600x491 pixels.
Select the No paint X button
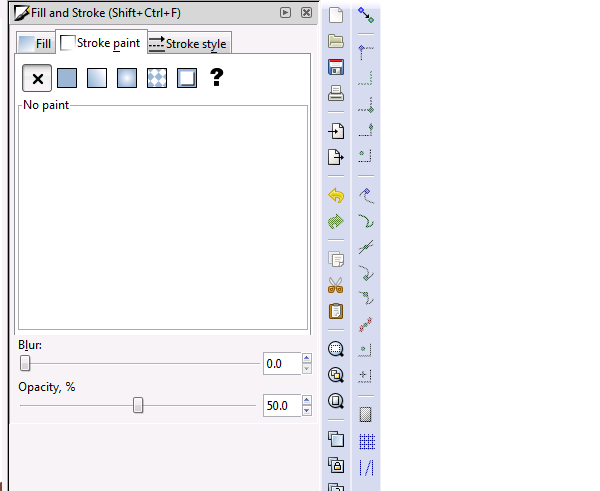(x=37, y=78)
